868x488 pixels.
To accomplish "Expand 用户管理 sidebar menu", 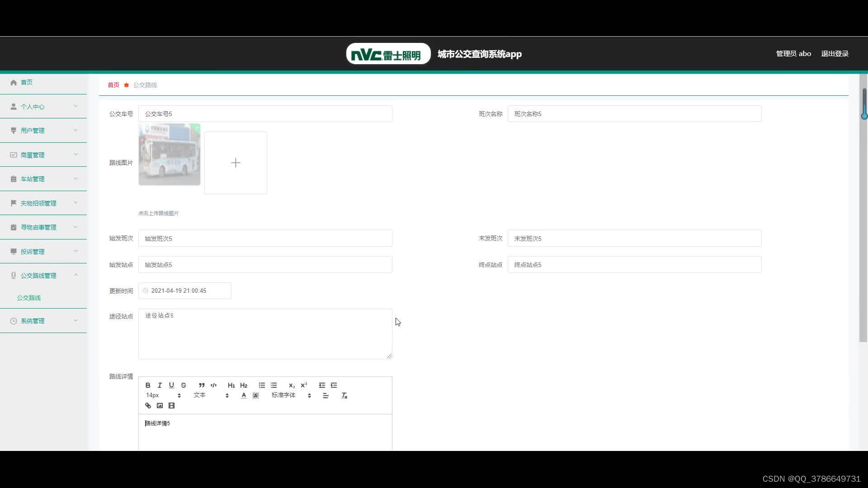I will point(43,131).
